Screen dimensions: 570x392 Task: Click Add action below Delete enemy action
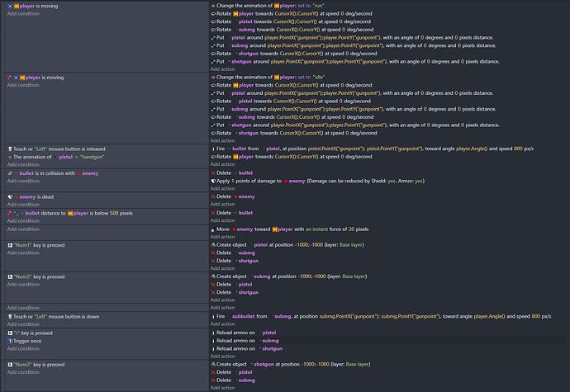point(222,205)
